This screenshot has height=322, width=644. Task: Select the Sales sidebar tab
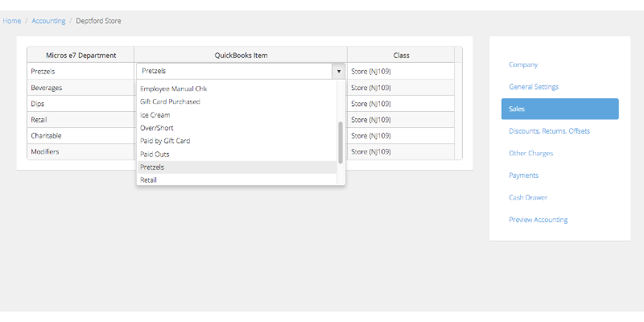559,109
